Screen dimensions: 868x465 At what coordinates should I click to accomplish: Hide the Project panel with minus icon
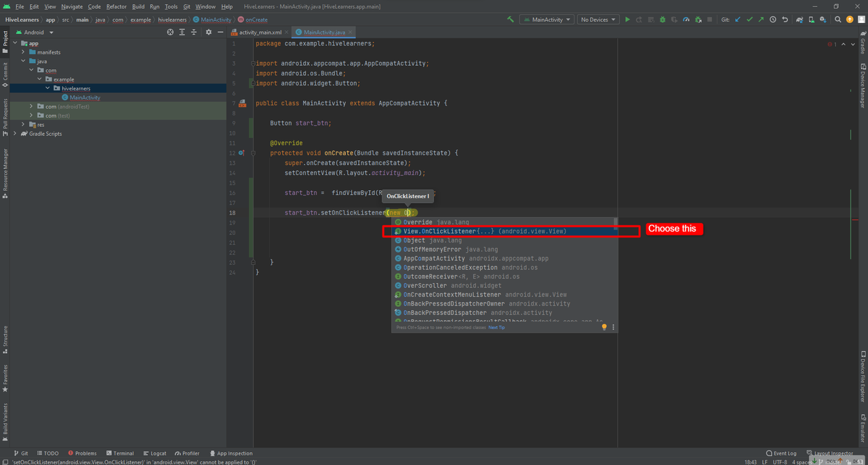pyautogui.click(x=220, y=32)
